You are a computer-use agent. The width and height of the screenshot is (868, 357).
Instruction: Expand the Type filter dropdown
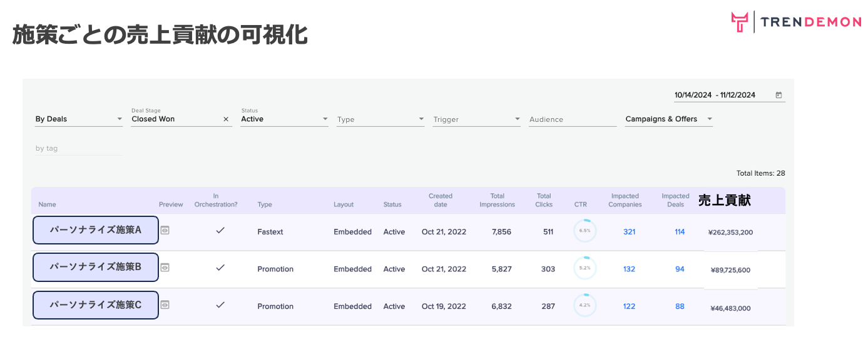point(380,119)
